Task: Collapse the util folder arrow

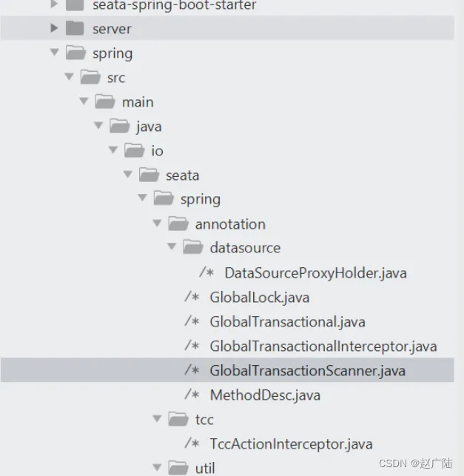Action: tap(157, 467)
